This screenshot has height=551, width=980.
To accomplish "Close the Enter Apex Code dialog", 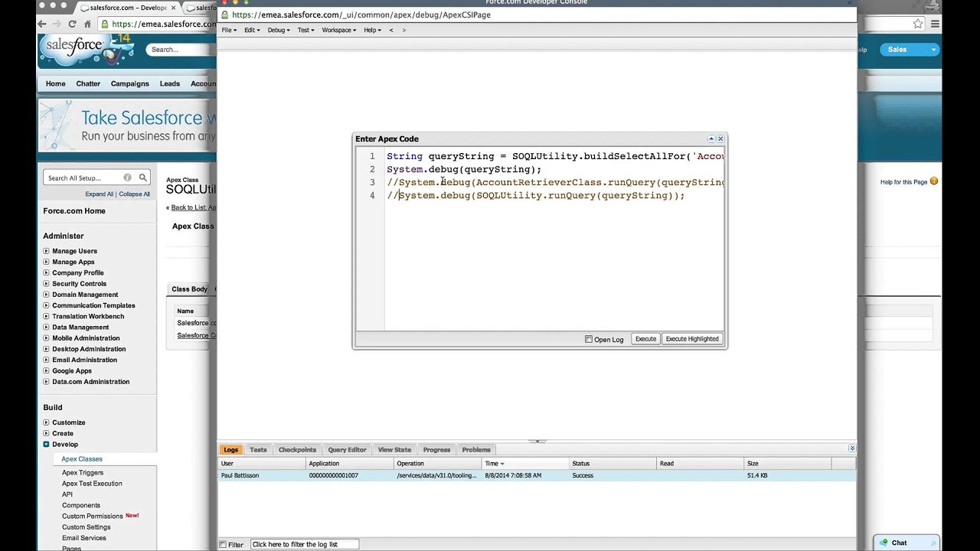I will (720, 139).
